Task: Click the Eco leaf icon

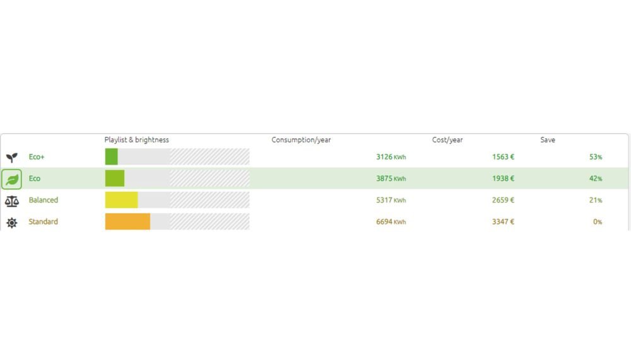Action: [11, 179]
